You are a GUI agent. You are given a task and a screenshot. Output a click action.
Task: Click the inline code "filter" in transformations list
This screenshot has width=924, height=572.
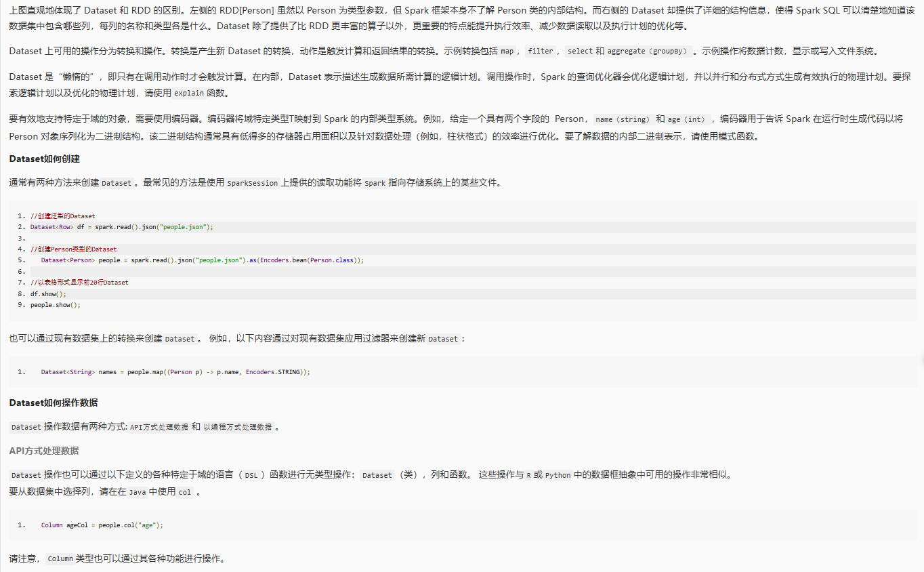(541, 52)
